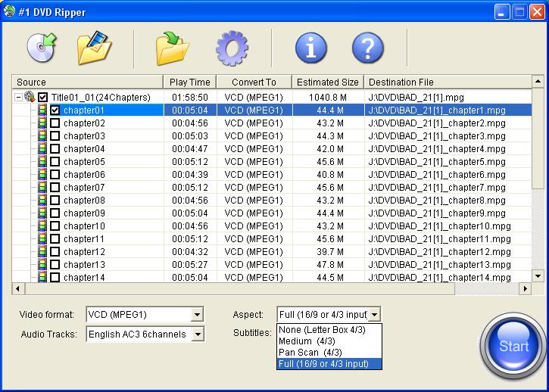Select the chapter12 row label
Image resolution: width=549 pixels, height=392 pixels.
click(84, 252)
